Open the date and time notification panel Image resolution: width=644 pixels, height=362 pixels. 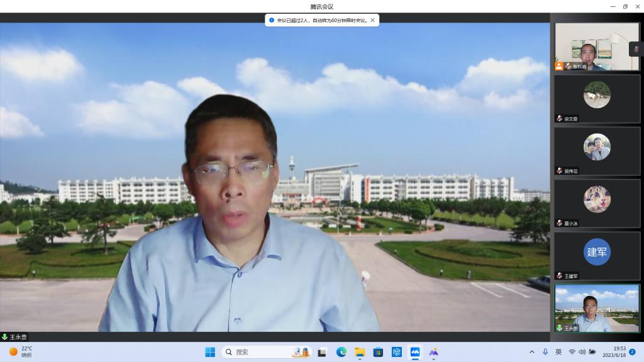[614, 352]
